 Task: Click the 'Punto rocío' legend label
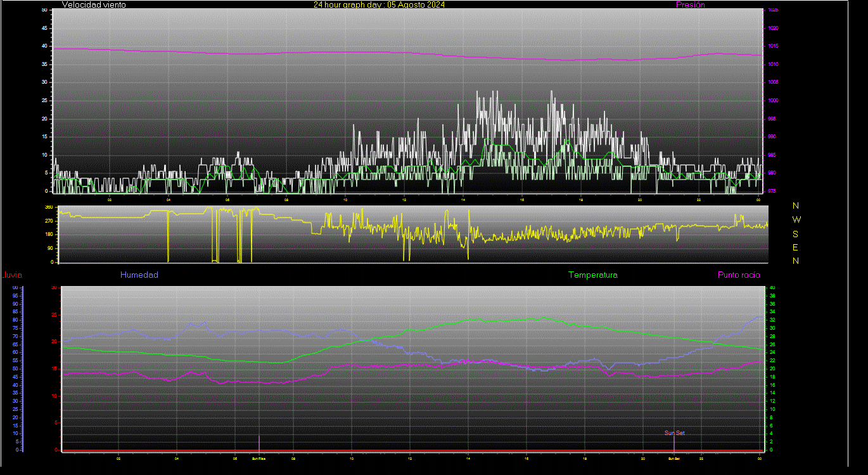[739, 275]
